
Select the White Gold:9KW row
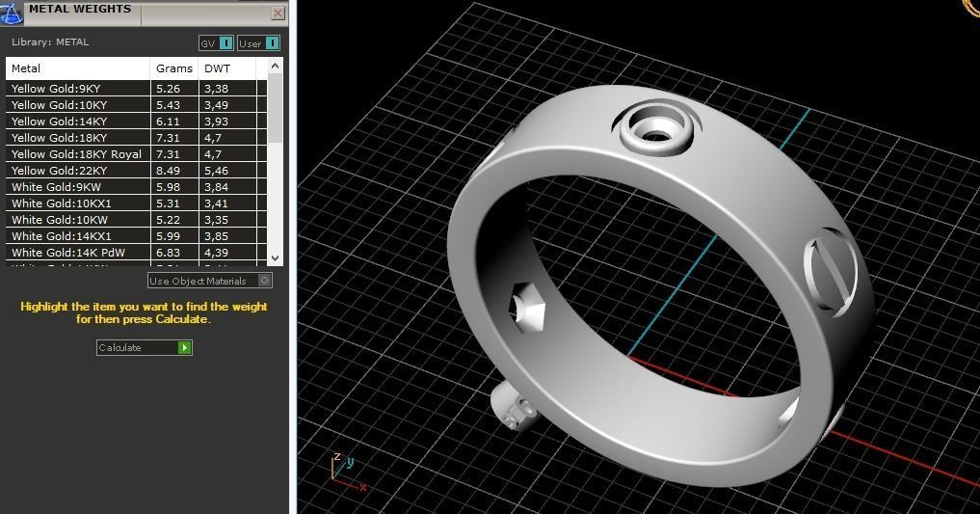click(136, 186)
